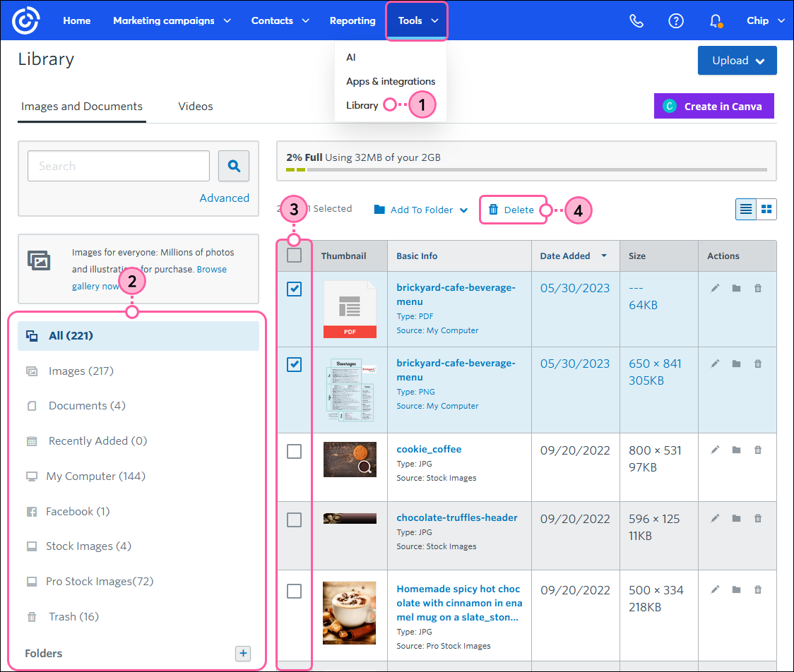Screen dimensions: 794x672
Task: Switch to grid view layout icon
Action: [766, 209]
